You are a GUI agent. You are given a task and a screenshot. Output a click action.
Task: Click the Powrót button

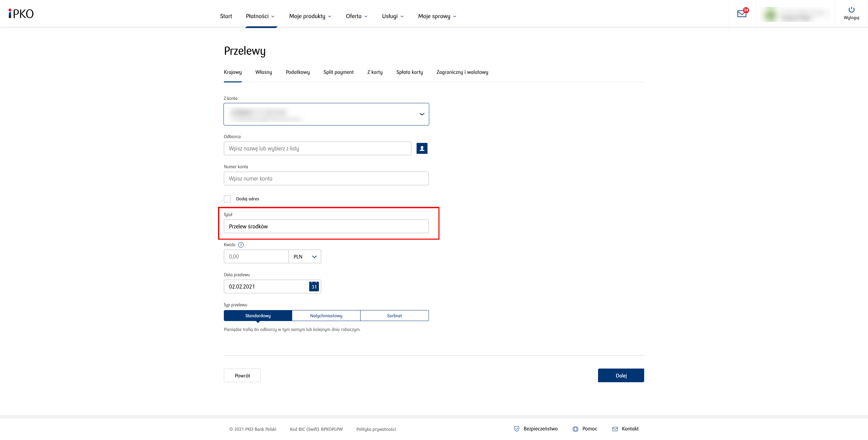[x=242, y=375]
